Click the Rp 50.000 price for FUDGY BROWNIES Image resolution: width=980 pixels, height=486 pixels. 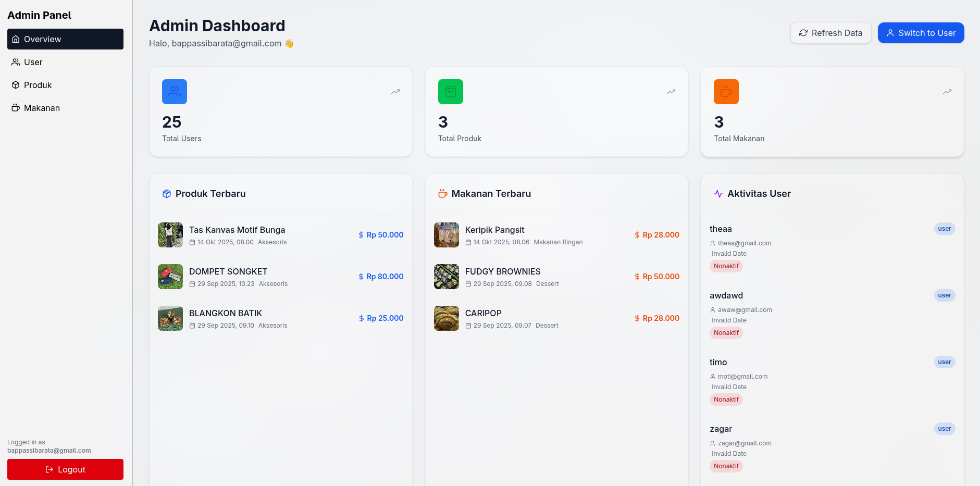pyautogui.click(x=661, y=277)
